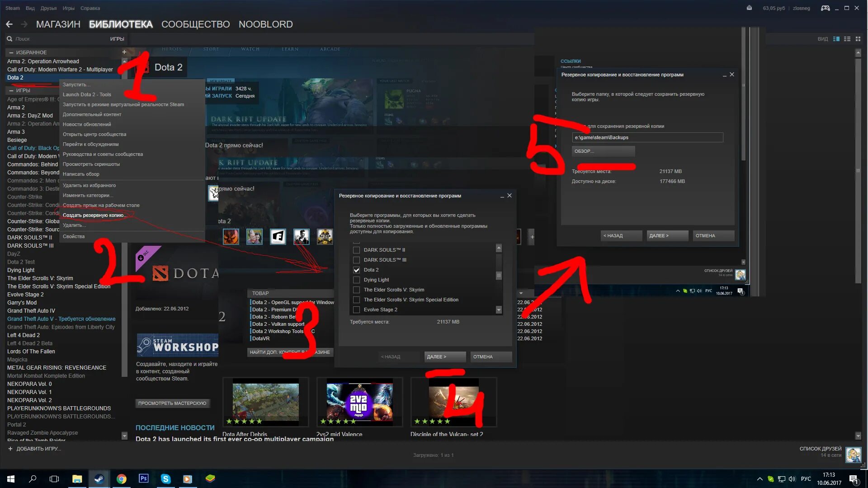Select СООБЩЕСТВО tab in Steam navigation

click(196, 24)
